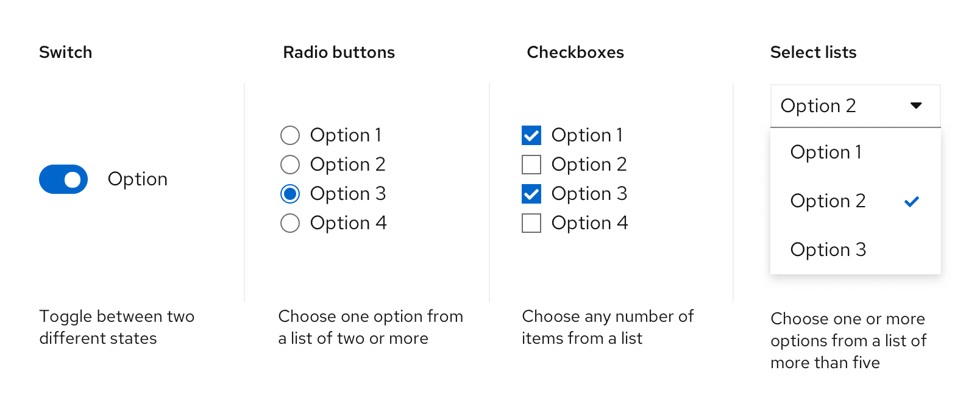Click the blue checkmark beside Option 2
The image size is (980, 395).
click(x=912, y=201)
